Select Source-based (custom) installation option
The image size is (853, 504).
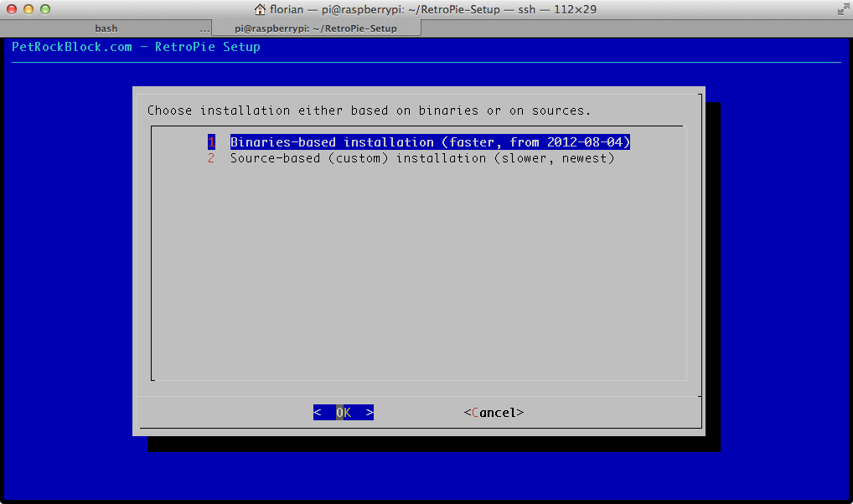point(422,158)
